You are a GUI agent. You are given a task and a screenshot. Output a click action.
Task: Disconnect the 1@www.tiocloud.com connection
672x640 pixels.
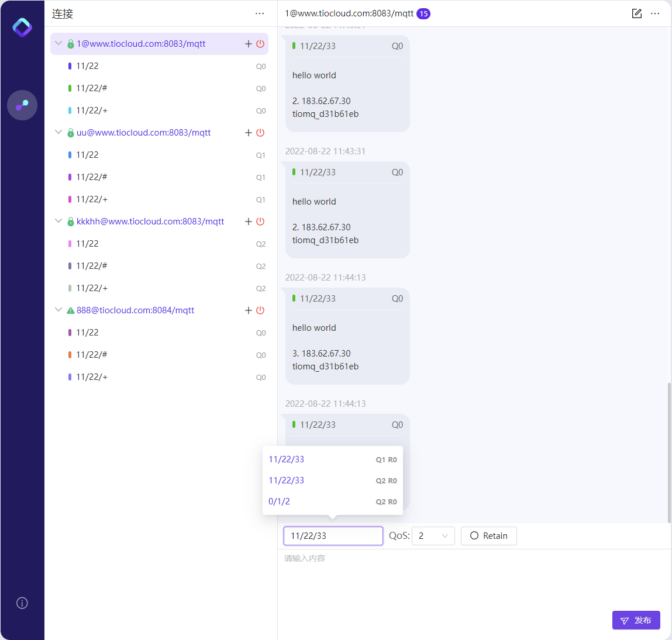(x=260, y=44)
